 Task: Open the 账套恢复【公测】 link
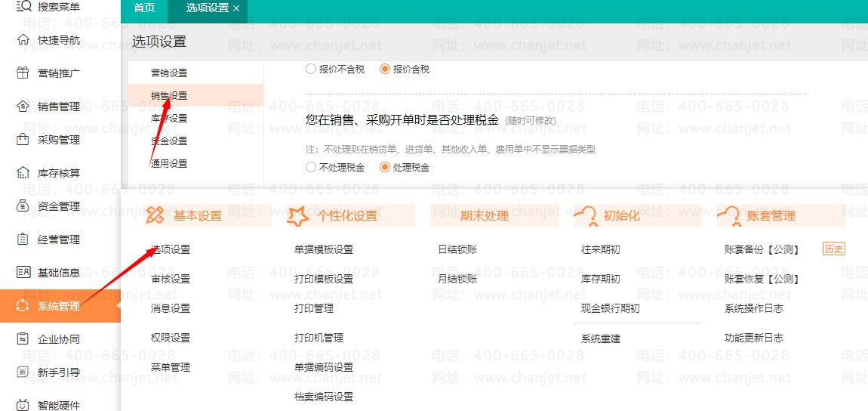[x=762, y=279]
